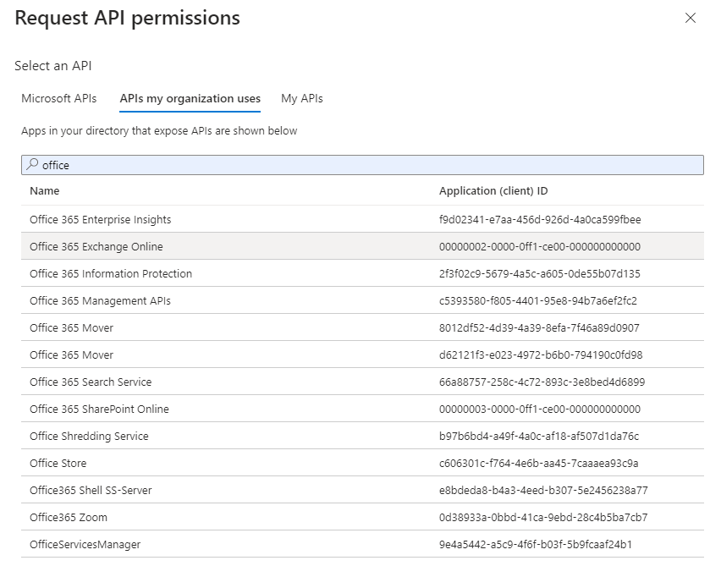Choose Office 365 Search Service
The height and width of the screenshot is (588, 721).
pyautogui.click(x=362, y=382)
